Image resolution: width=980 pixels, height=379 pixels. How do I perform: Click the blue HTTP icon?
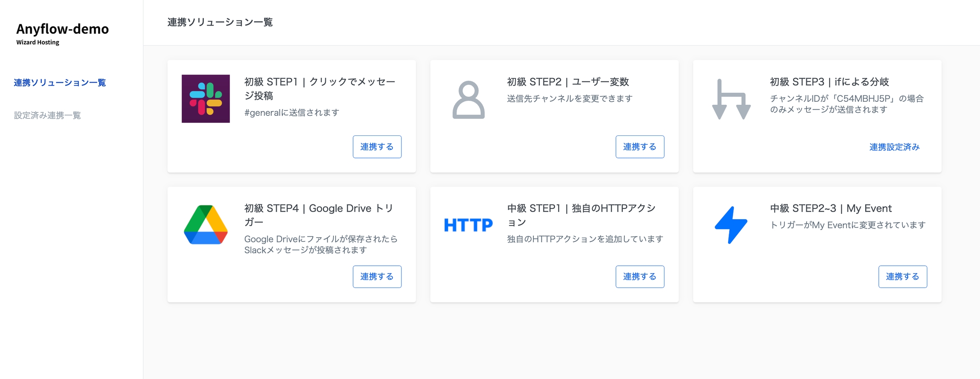[x=468, y=225]
